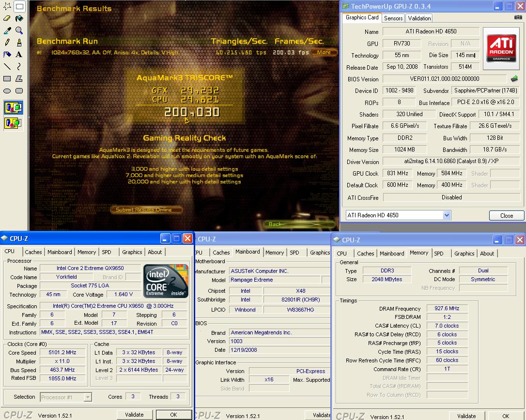Enable the transparent selection option in Paint
Image resolution: width=526 pixels, height=420 pixels.
point(14,123)
